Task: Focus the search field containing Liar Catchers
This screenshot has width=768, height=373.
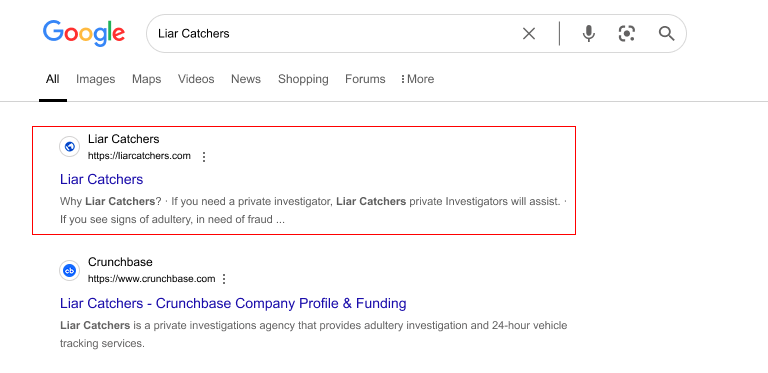Action: [x=333, y=34]
